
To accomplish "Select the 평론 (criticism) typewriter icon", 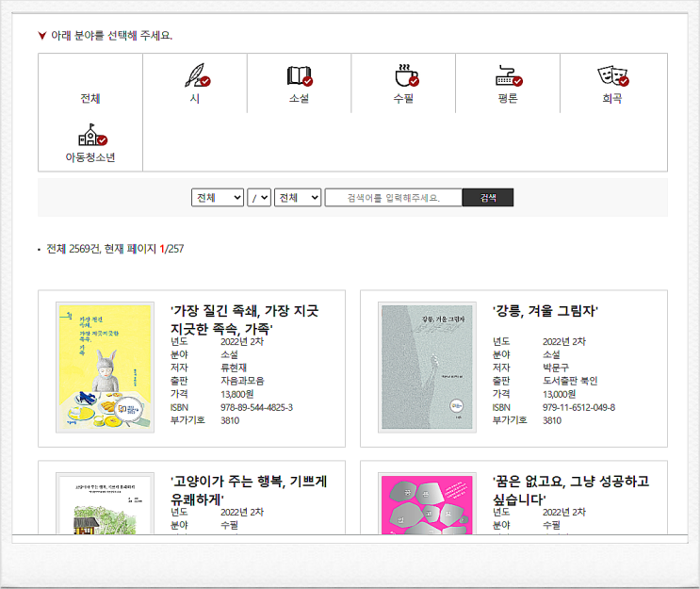I will [x=509, y=75].
